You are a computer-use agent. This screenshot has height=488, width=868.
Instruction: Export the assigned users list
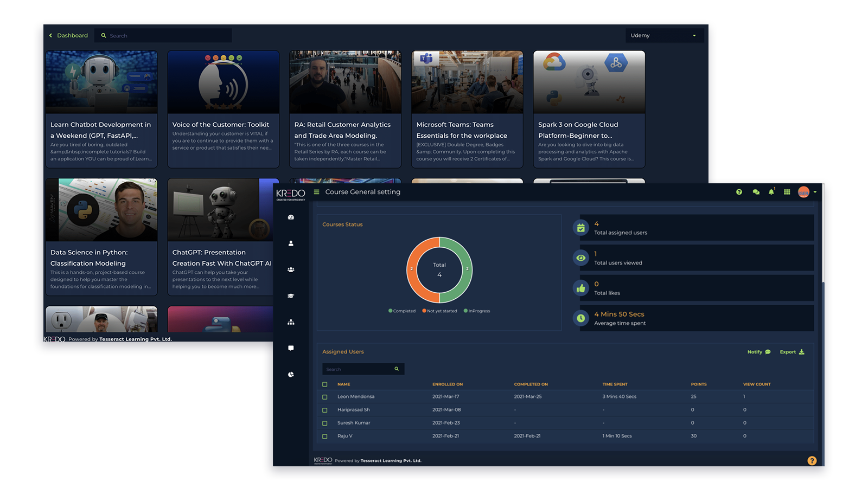792,352
